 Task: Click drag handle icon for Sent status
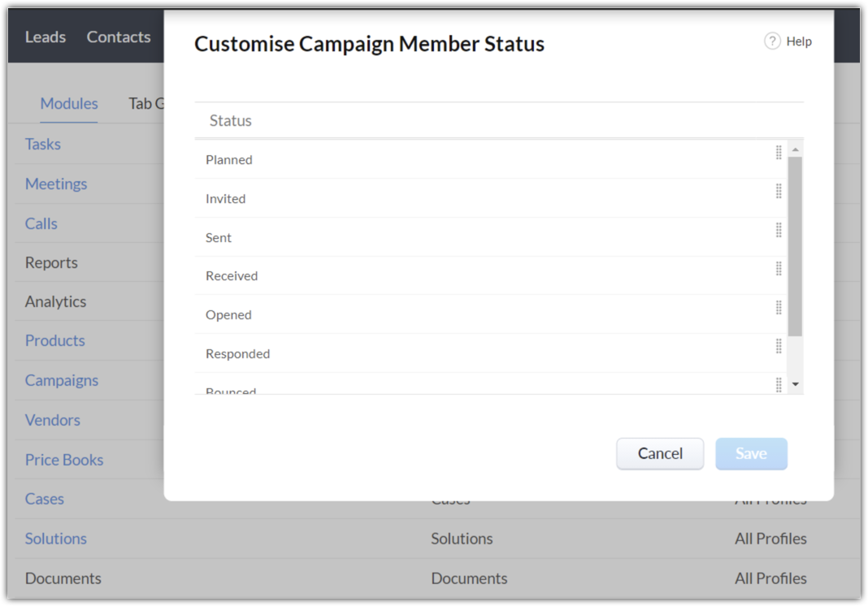[x=779, y=230]
